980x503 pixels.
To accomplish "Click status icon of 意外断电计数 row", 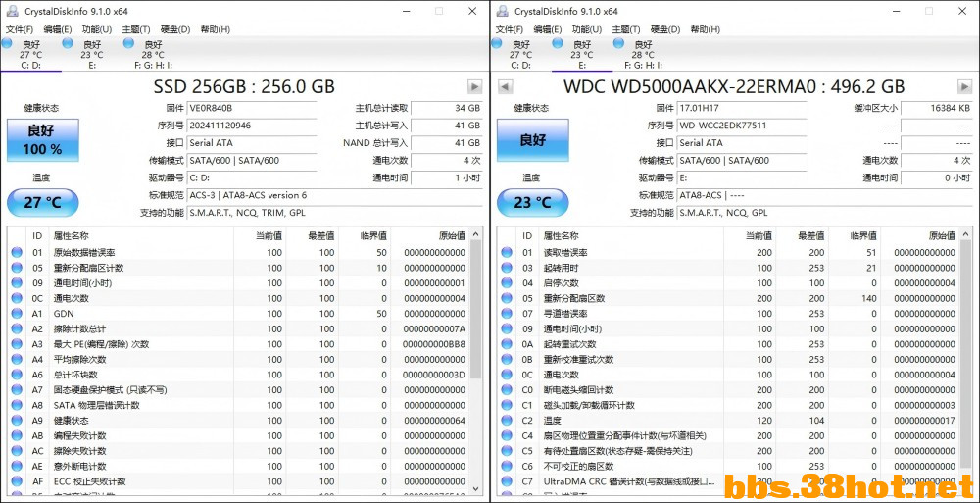I will pos(17,466).
